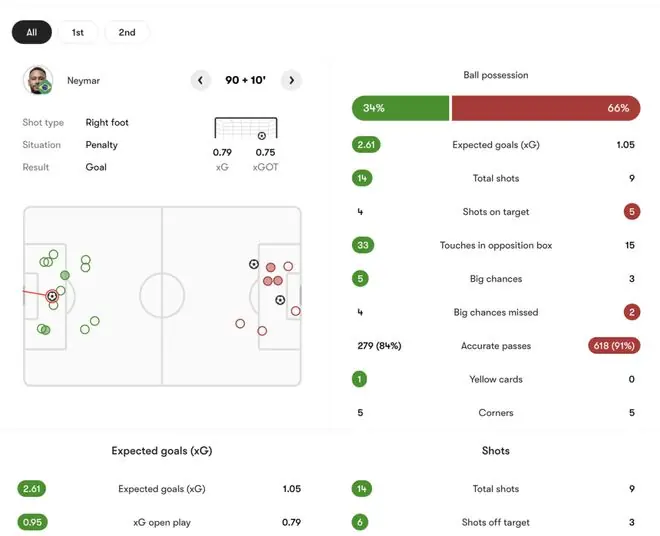
Task: Go to previous shot with left chevron
Action: (200, 80)
